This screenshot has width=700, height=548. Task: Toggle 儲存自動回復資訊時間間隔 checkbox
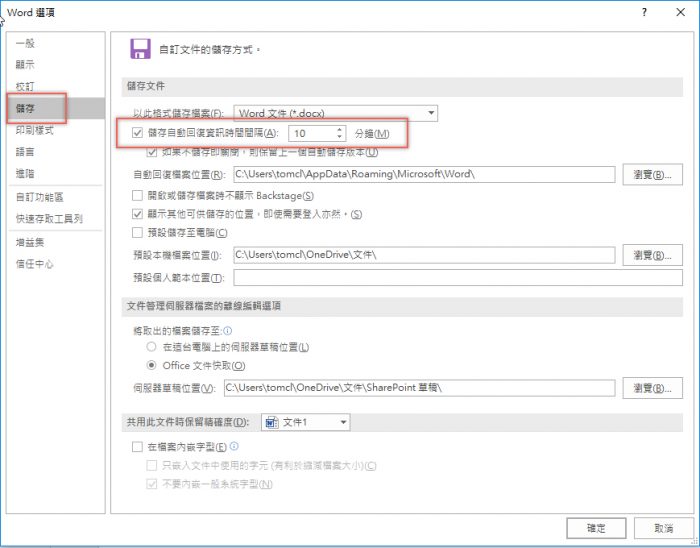(x=138, y=133)
